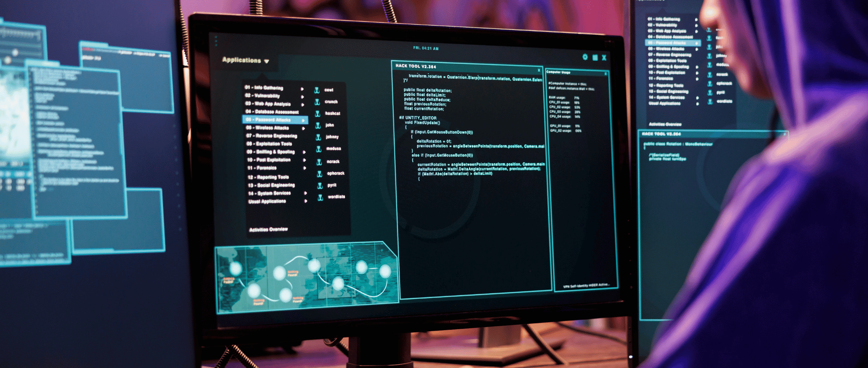Expand the Usual Applications submenu arrow

pos(306,201)
